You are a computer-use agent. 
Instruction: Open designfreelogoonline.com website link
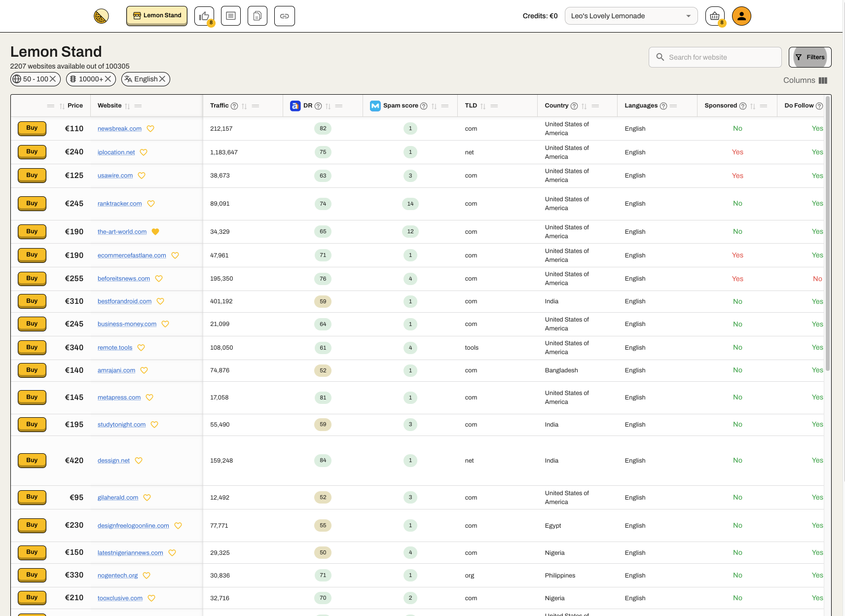pyautogui.click(x=133, y=526)
